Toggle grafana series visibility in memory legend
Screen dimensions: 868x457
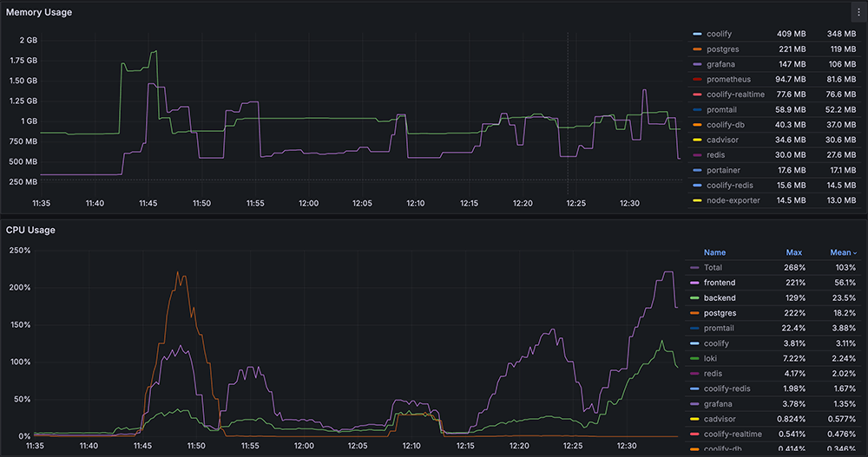click(720, 64)
